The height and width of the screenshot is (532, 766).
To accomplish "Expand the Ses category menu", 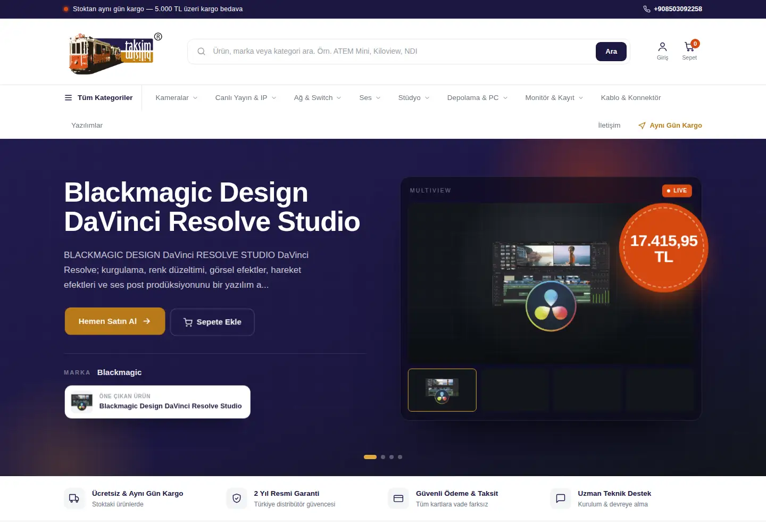I will tap(370, 98).
